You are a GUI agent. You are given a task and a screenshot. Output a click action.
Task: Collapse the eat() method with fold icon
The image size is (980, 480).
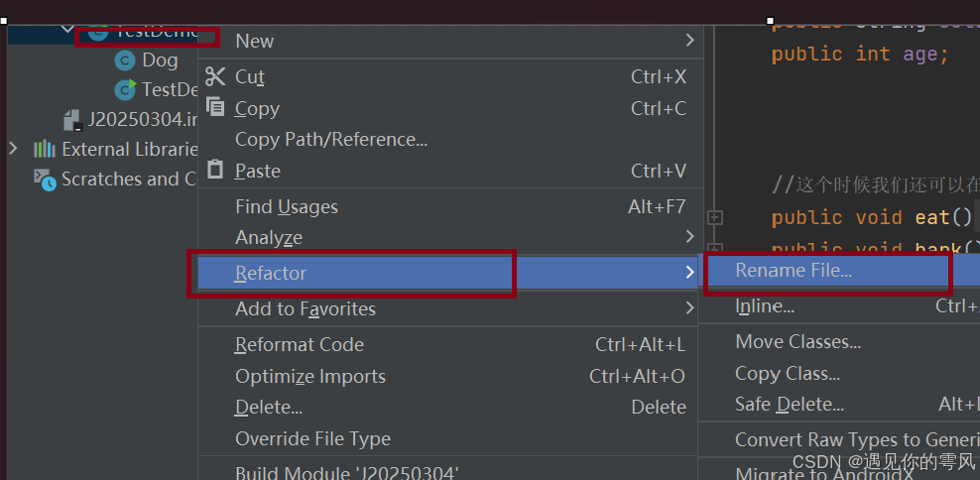(x=714, y=217)
